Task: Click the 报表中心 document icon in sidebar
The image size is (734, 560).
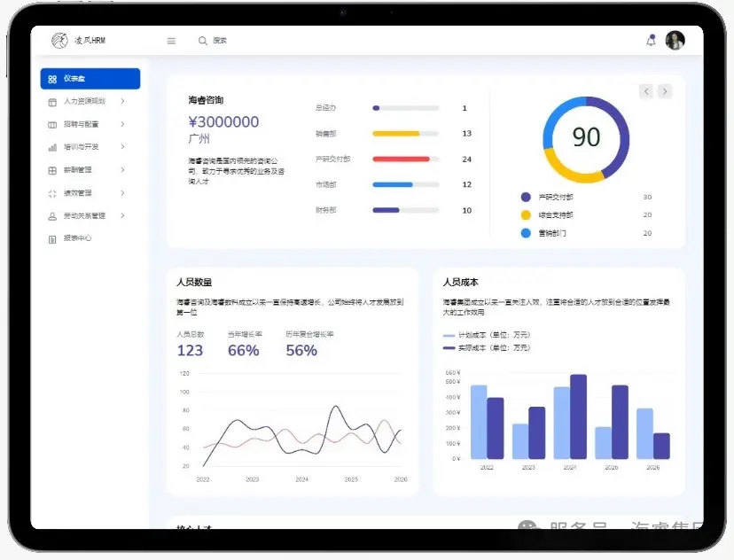Action: click(52, 238)
